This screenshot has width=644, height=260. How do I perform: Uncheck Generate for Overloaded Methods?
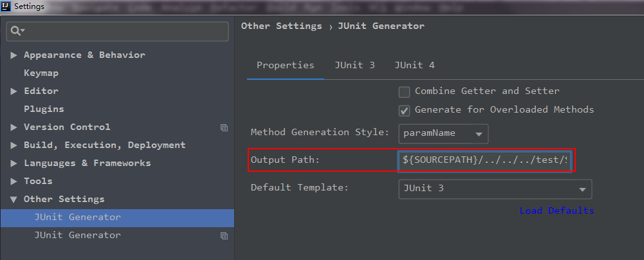pyautogui.click(x=404, y=111)
